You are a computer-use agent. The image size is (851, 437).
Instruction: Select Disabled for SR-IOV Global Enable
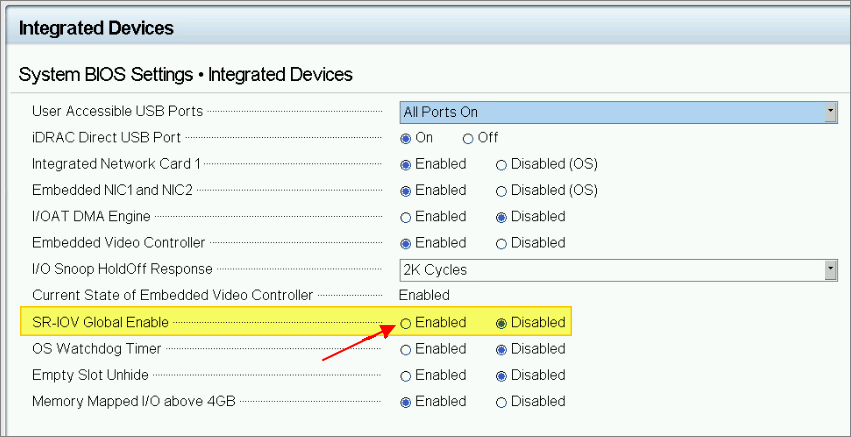tap(502, 323)
